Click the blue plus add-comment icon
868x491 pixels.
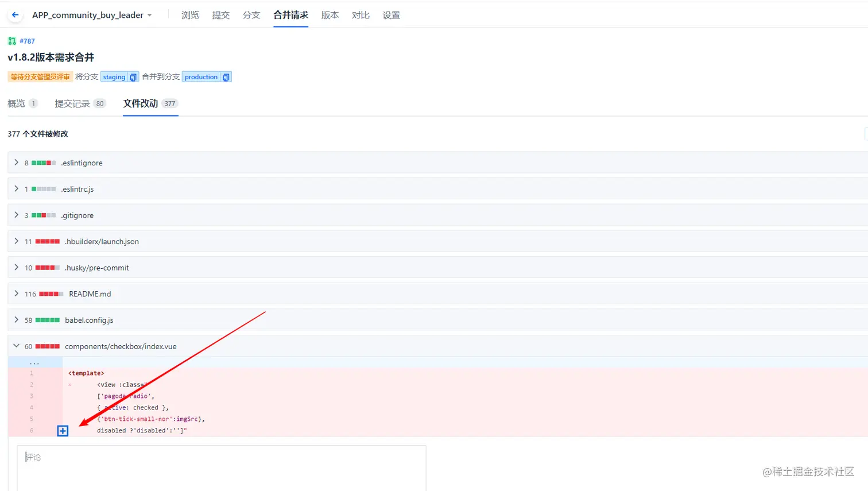pyautogui.click(x=63, y=431)
